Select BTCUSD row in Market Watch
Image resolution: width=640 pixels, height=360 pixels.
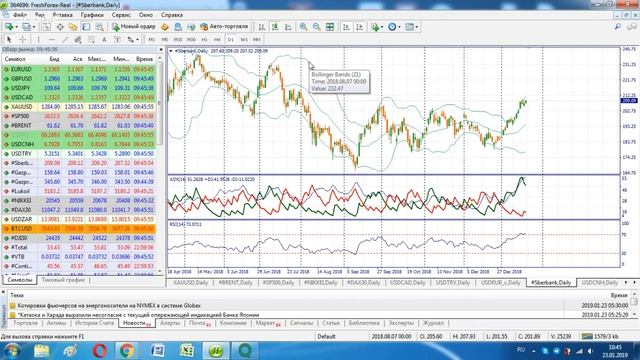[x=79, y=229]
